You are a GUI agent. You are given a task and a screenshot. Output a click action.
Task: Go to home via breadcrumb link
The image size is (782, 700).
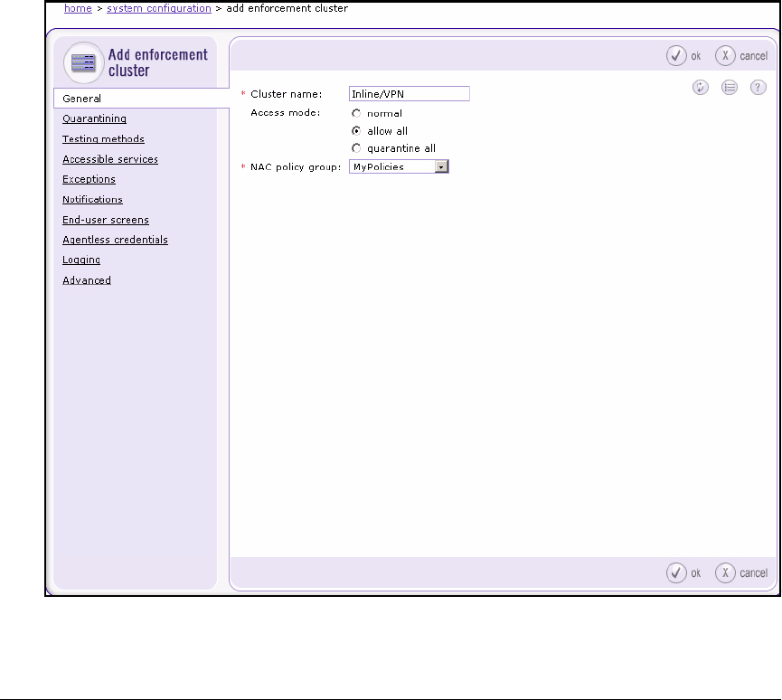coord(78,8)
